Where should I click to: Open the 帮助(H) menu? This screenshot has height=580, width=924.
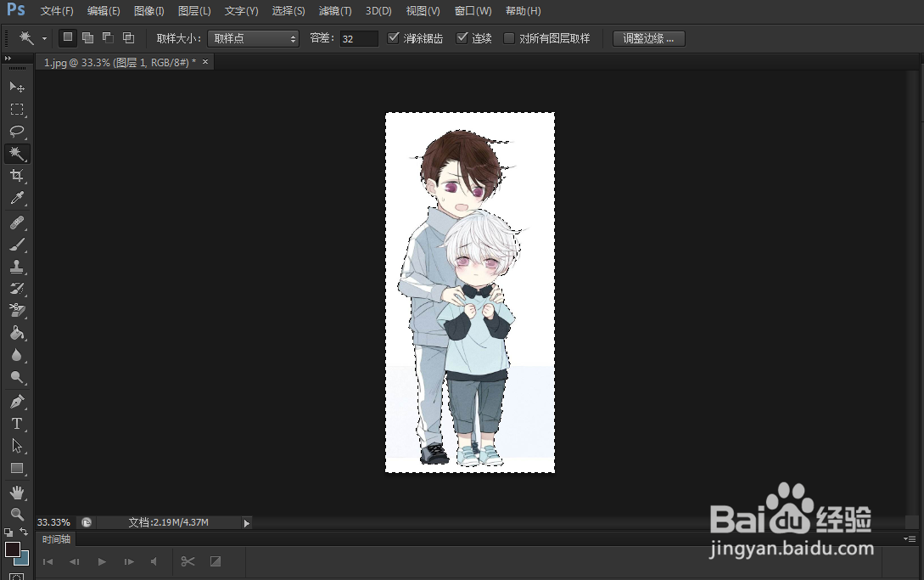[x=523, y=11]
